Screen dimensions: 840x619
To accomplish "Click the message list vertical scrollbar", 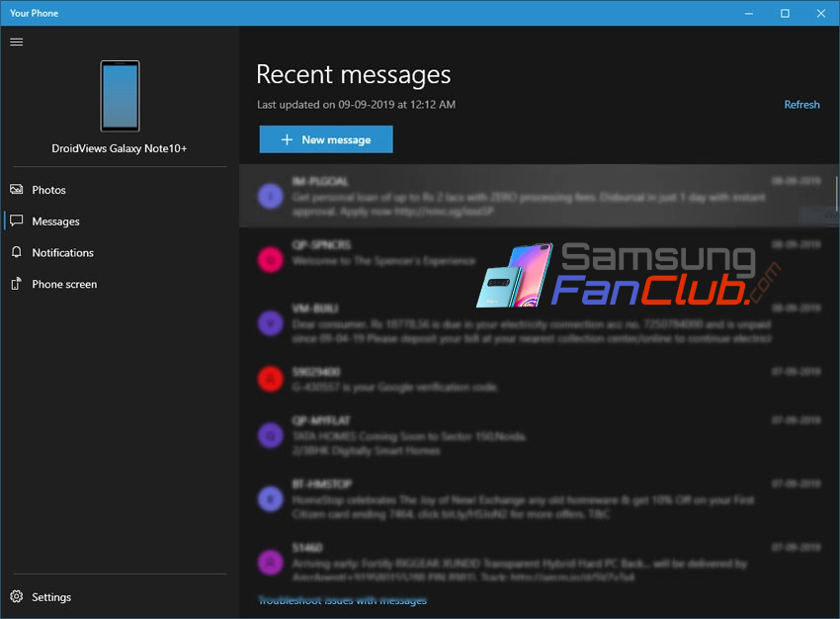I will point(836,194).
